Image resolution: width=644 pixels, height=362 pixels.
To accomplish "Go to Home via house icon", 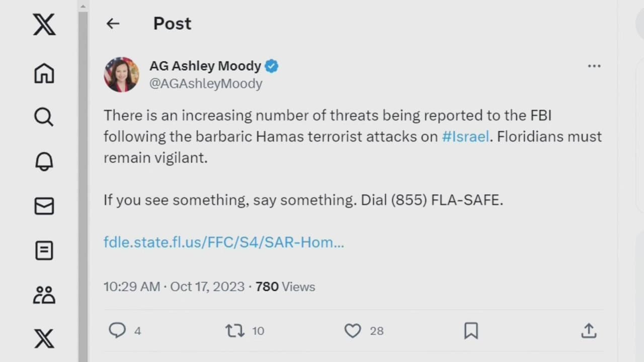I will click(44, 73).
